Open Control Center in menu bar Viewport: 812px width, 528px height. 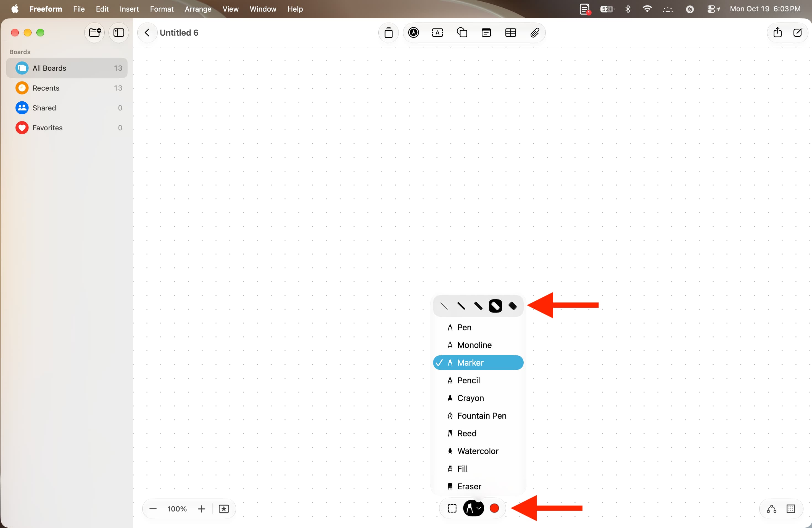pyautogui.click(x=713, y=9)
